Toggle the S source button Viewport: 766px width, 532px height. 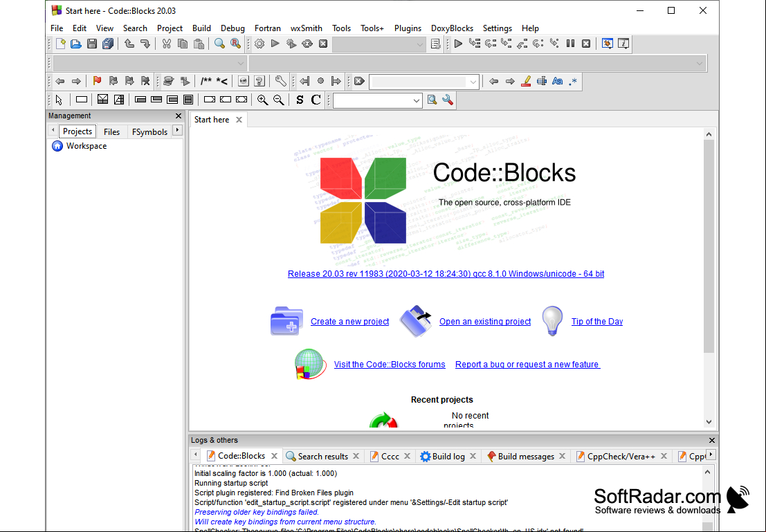[x=300, y=100]
